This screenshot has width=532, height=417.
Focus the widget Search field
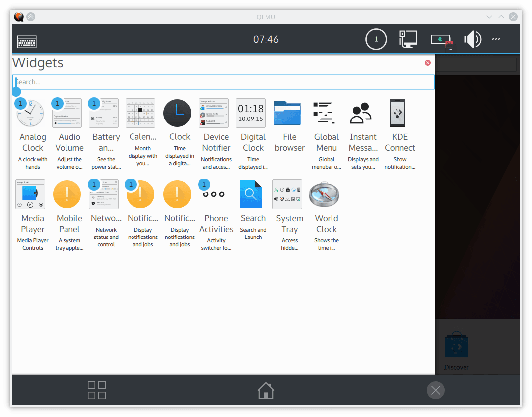(x=223, y=82)
